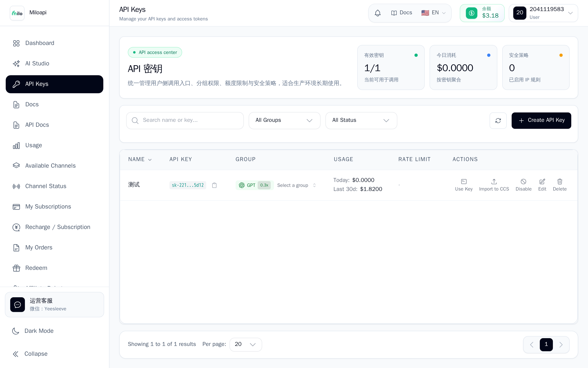Viewport: 588px width, 368px height.
Task: Collapse the sidebar
Action: click(x=55, y=354)
